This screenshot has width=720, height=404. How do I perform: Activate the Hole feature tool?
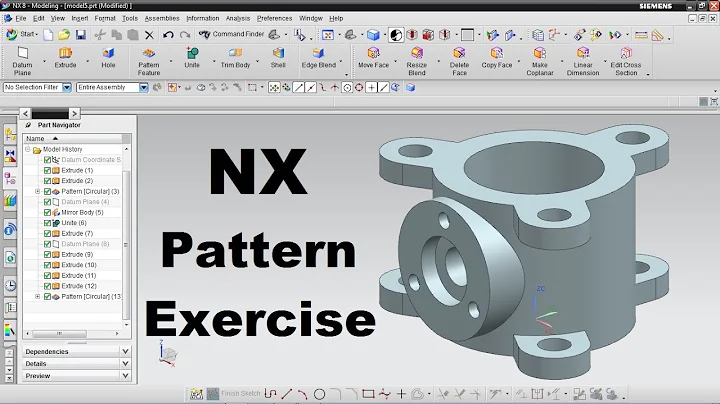tap(108, 58)
